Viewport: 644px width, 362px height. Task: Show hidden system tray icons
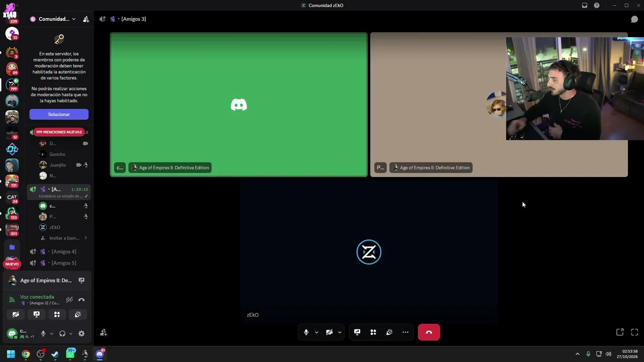(x=577, y=354)
